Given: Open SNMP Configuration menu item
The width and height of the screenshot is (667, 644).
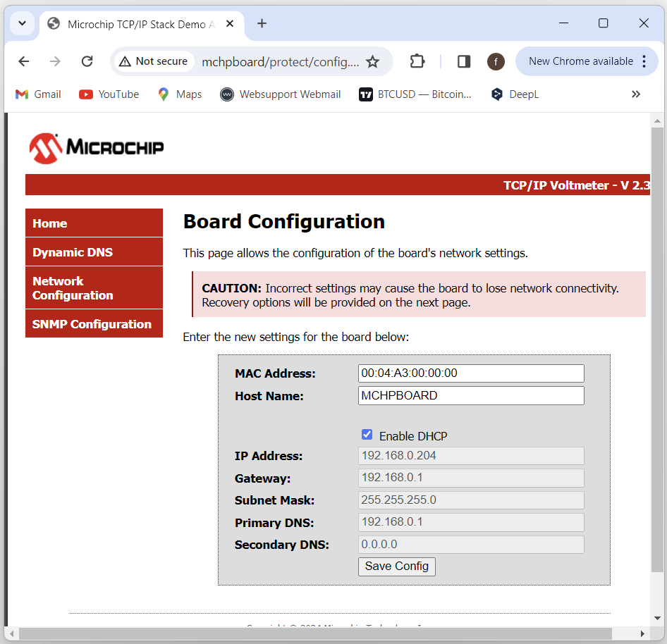Looking at the screenshot, I should click(x=94, y=323).
